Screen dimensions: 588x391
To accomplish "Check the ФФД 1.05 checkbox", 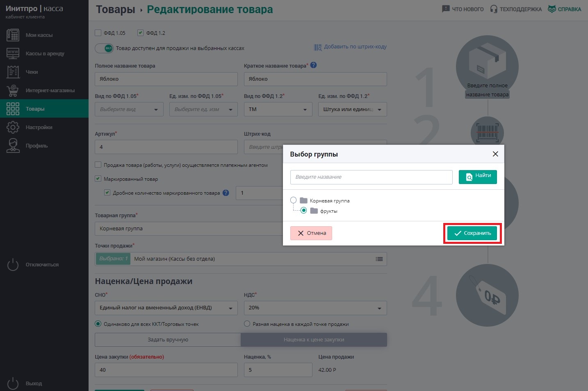I will click(x=98, y=33).
